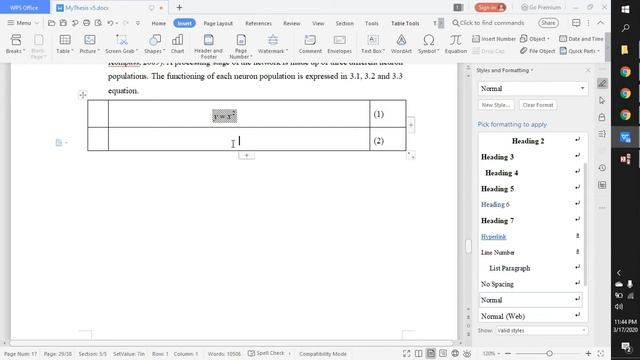Open the Envelopes tool

339,44
